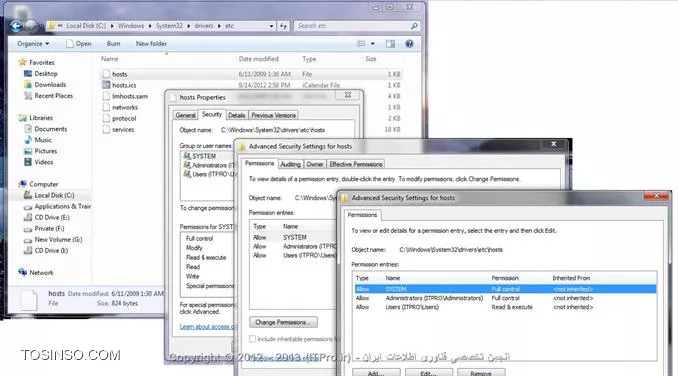Go back using the Explorer back arrow
Viewport: 678px width, 376px height.
16,26
